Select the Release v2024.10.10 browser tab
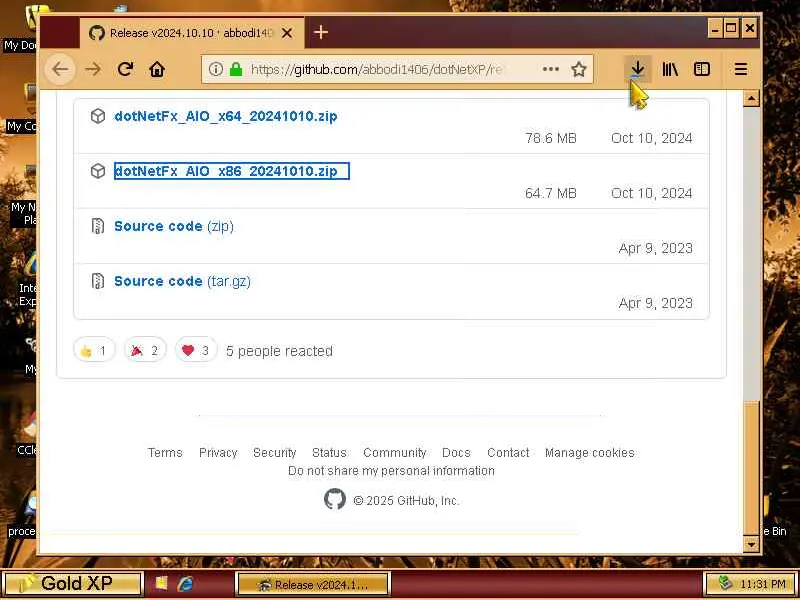Screen dimensions: 800x600 192,33
